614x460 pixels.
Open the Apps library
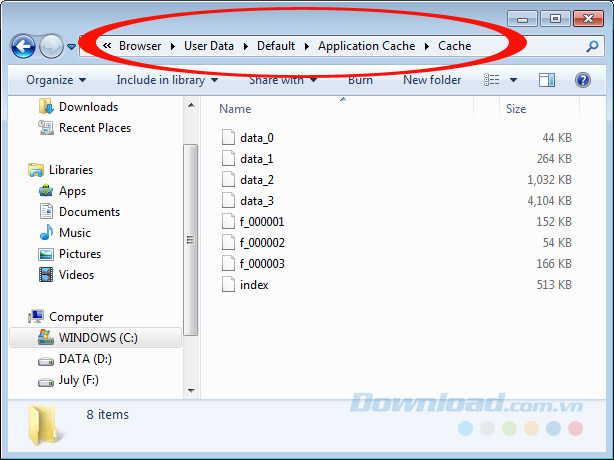tap(72, 191)
